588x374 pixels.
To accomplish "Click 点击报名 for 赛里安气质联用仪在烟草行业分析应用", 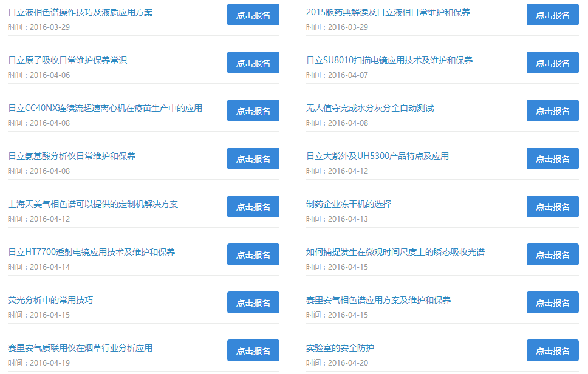I will tap(253, 350).
